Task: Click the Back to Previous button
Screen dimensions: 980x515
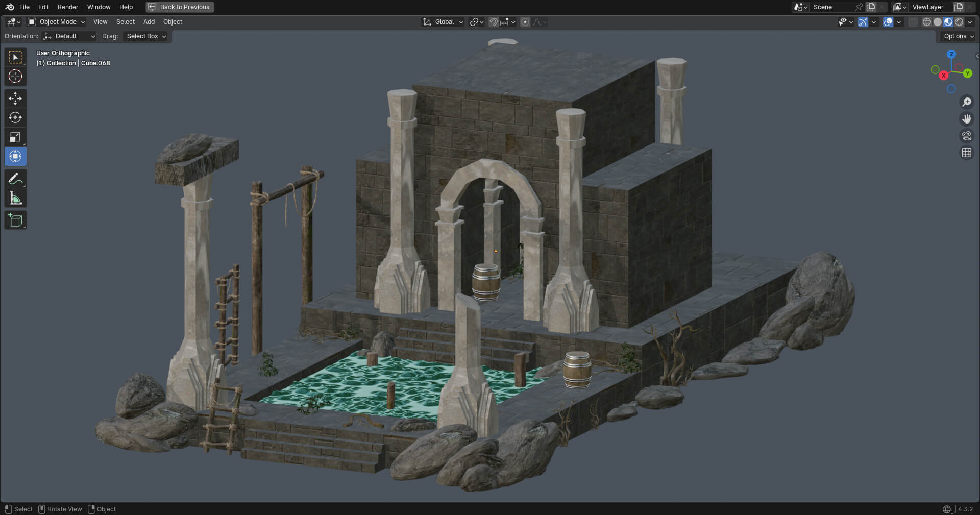Action: tap(180, 7)
